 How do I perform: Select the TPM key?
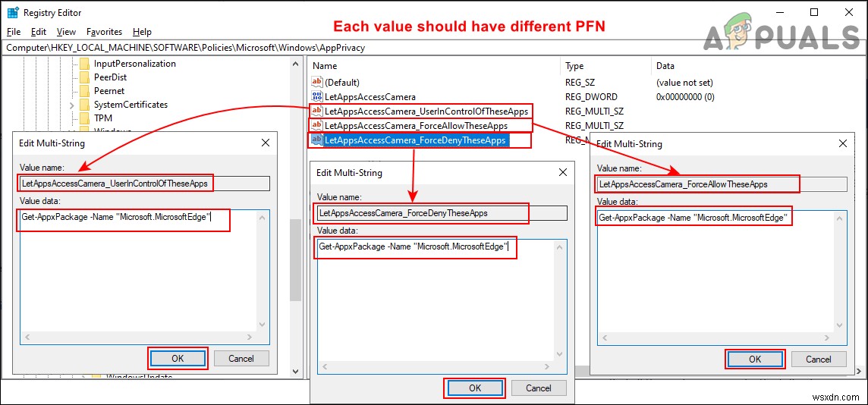click(x=103, y=118)
